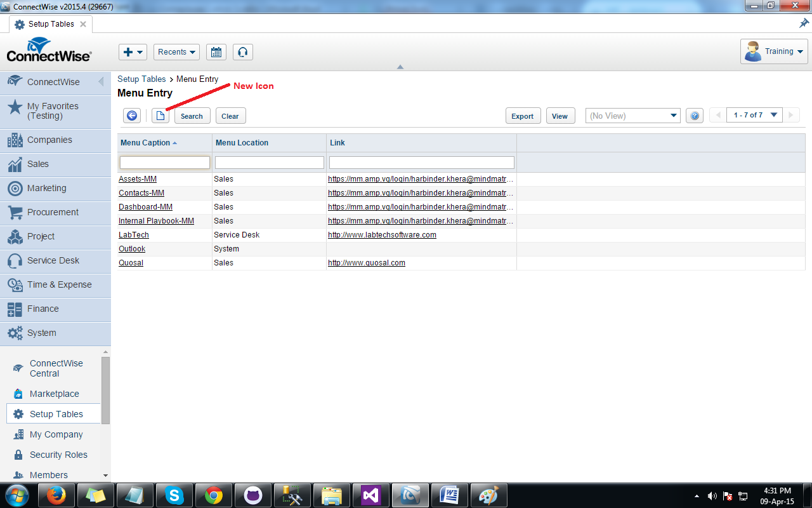Click the Search button

pyautogui.click(x=192, y=116)
